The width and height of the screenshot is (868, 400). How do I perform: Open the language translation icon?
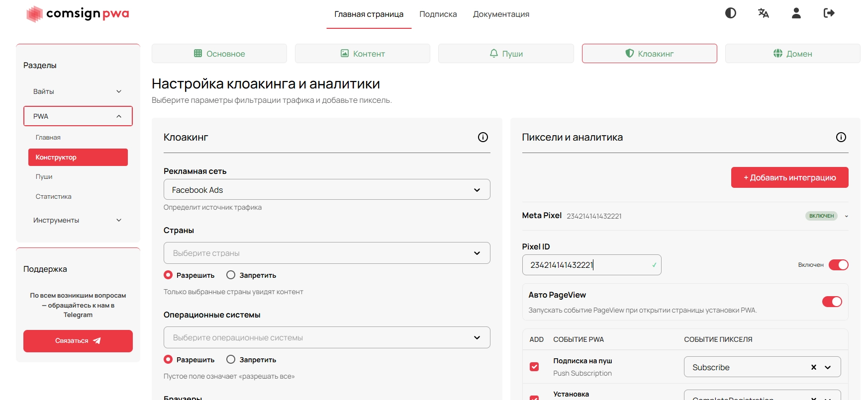click(764, 13)
